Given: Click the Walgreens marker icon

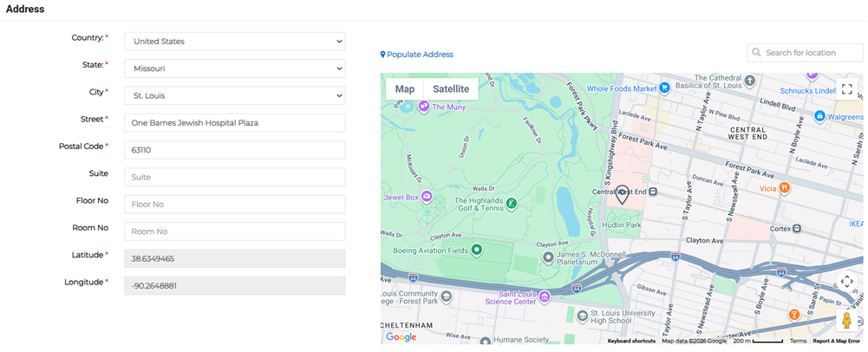Looking at the screenshot, I should point(819,116).
